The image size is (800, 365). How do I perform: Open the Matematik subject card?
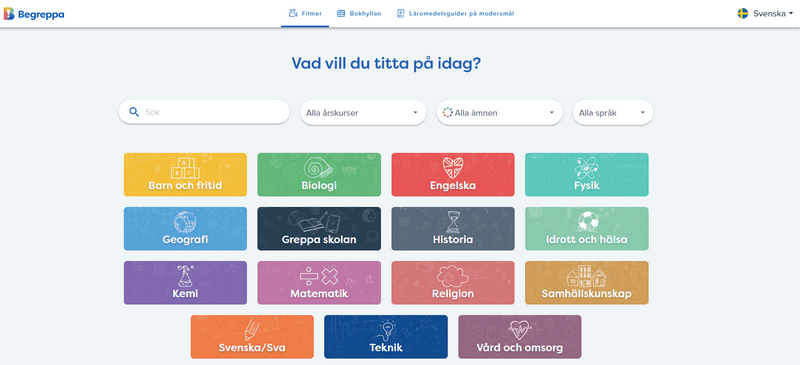point(319,283)
